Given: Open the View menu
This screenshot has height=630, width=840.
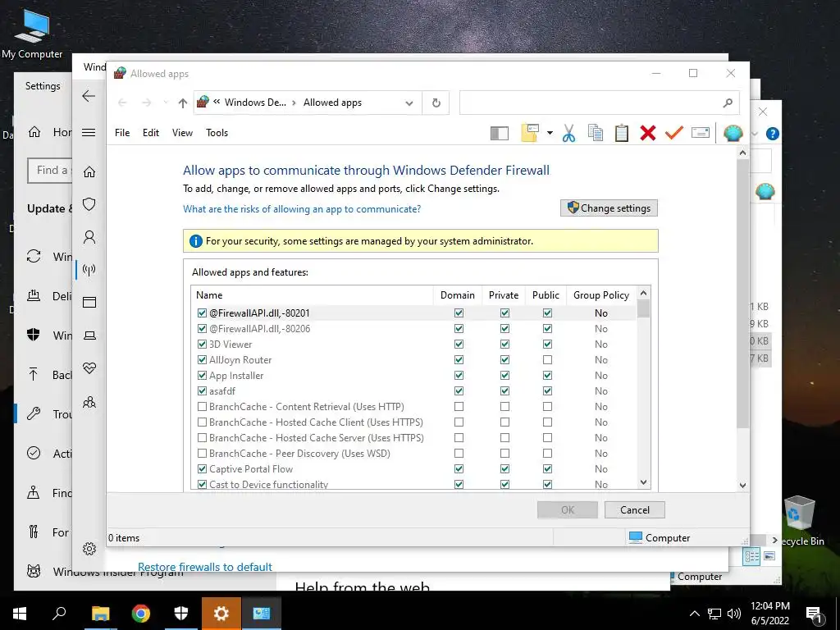Looking at the screenshot, I should (182, 132).
